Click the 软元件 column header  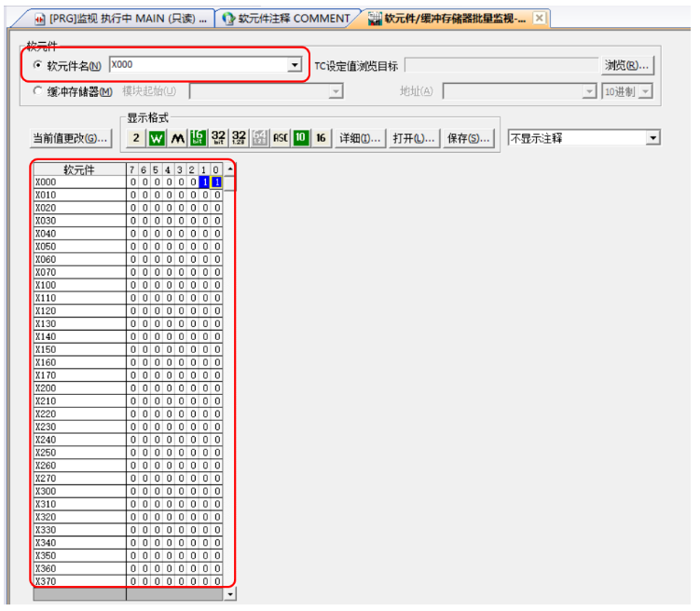80,170
